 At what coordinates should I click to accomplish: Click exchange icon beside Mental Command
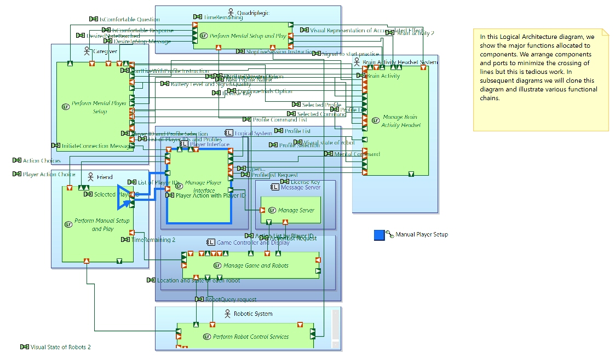pyautogui.click(x=329, y=154)
